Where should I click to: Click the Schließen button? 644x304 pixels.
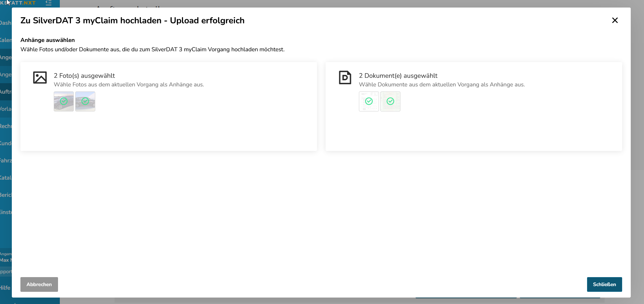tap(604, 284)
